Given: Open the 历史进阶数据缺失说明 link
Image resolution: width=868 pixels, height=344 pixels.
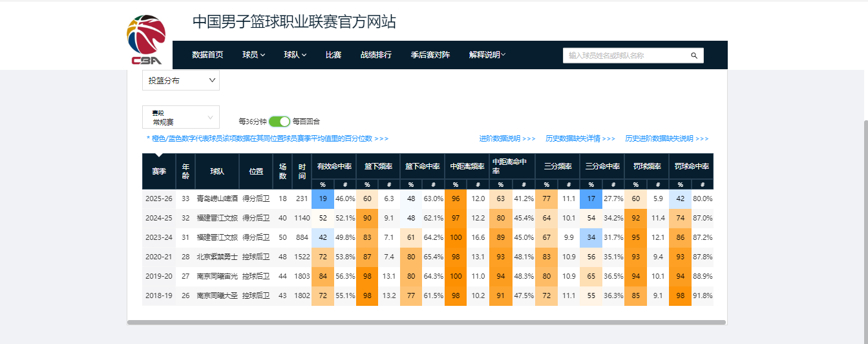Looking at the screenshot, I should click(666, 138).
